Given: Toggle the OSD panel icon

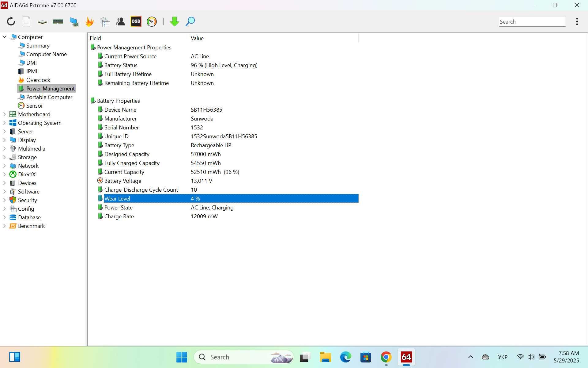Looking at the screenshot, I should [x=136, y=21].
